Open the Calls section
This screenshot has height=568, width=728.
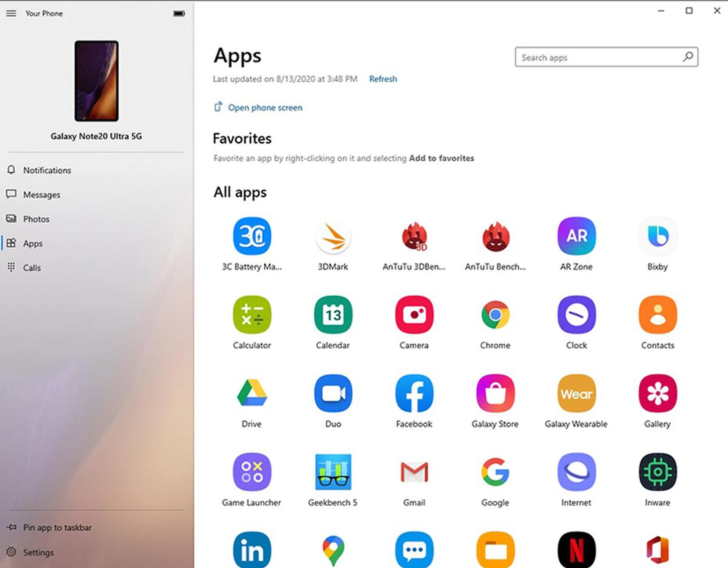(32, 268)
